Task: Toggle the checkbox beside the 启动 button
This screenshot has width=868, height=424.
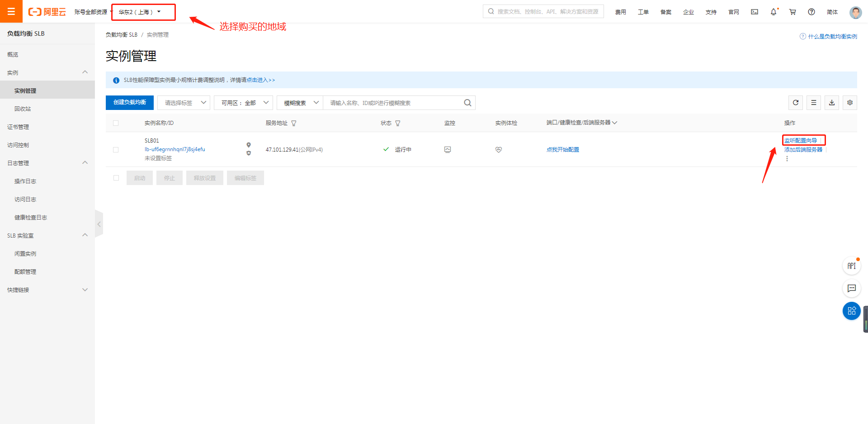Action: point(116,178)
